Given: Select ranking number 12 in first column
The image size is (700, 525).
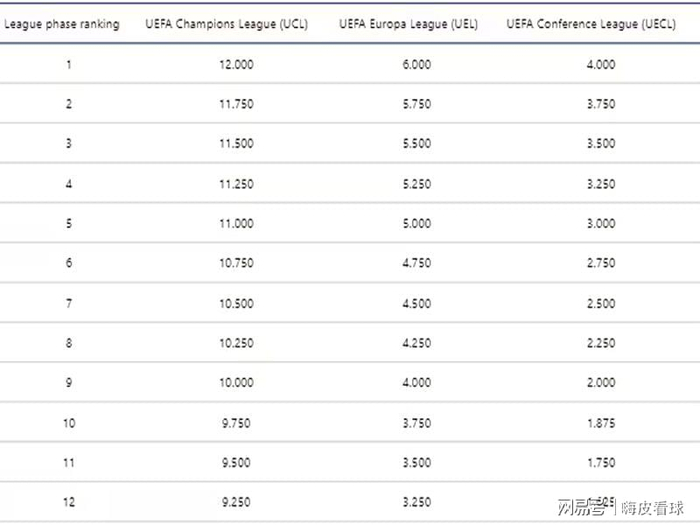Looking at the screenshot, I should pyautogui.click(x=69, y=502).
